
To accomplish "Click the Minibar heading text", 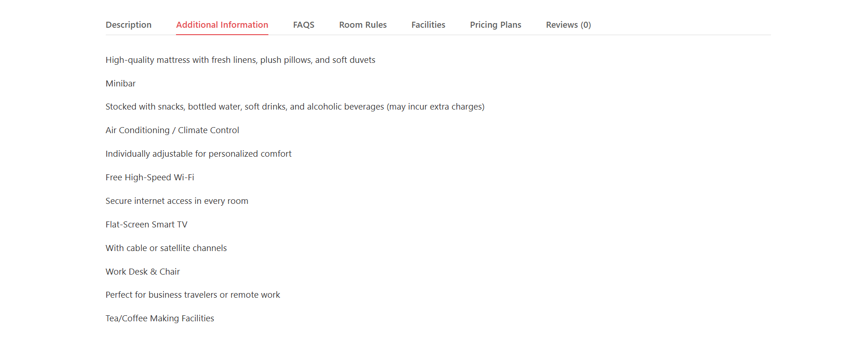I will tap(121, 84).
